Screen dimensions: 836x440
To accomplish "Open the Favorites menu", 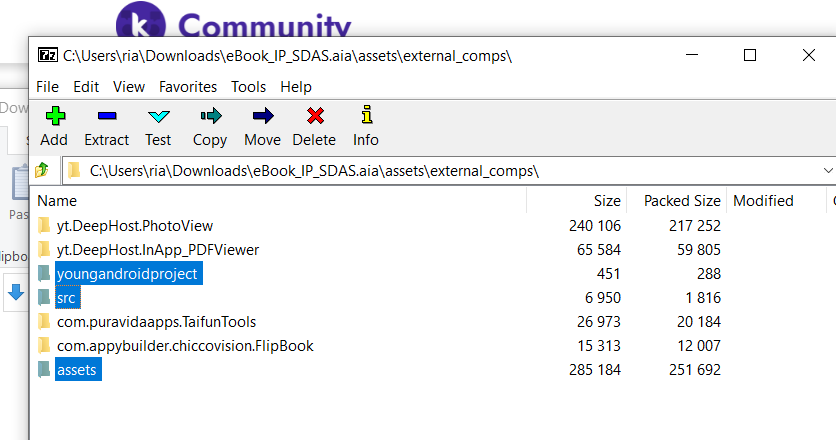I will pyautogui.click(x=188, y=86).
